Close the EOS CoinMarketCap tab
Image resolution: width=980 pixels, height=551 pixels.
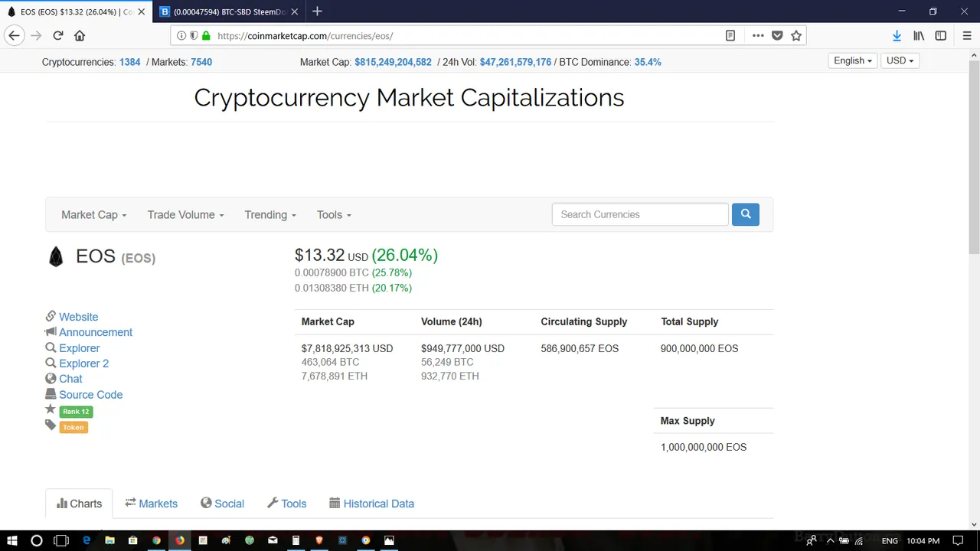click(141, 11)
